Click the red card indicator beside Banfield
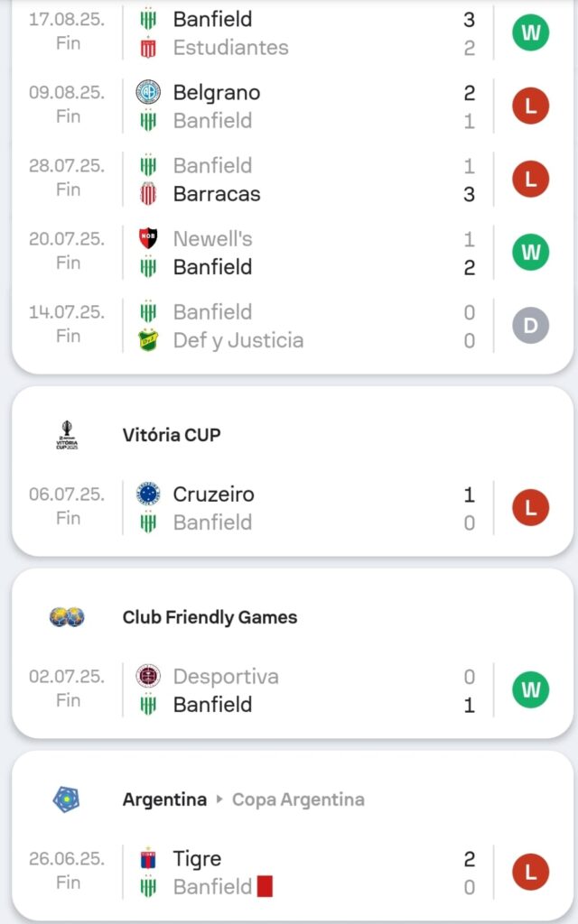The width and height of the screenshot is (578, 924). 265,886
